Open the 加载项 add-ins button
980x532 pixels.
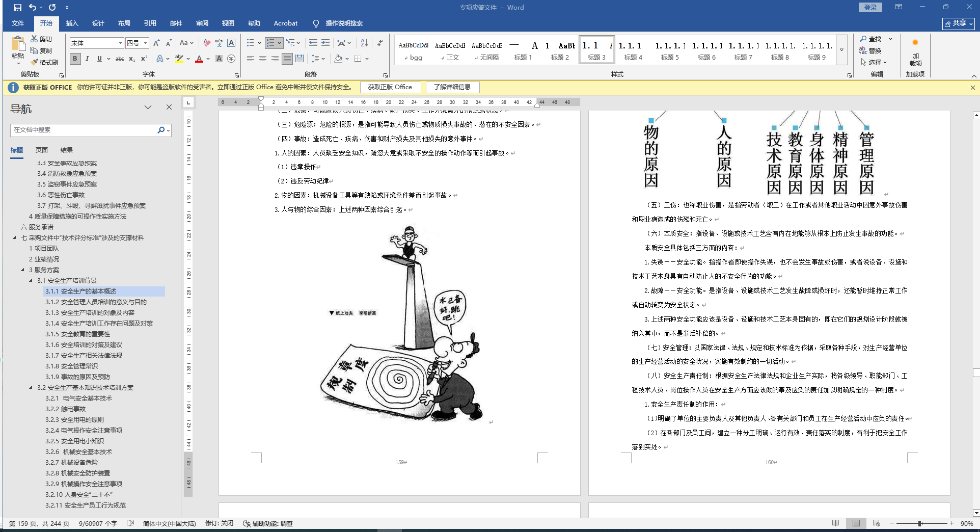point(915,52)
